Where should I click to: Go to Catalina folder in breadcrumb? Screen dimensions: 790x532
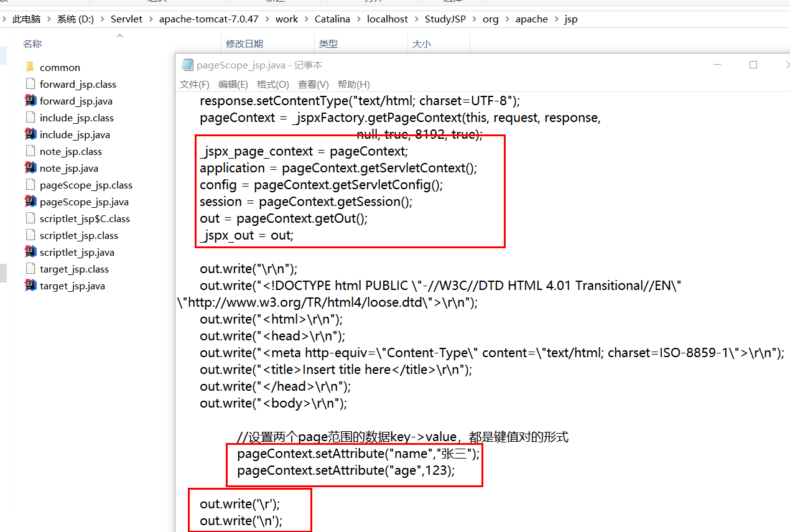pyautogui.click(x=332, y=19)
